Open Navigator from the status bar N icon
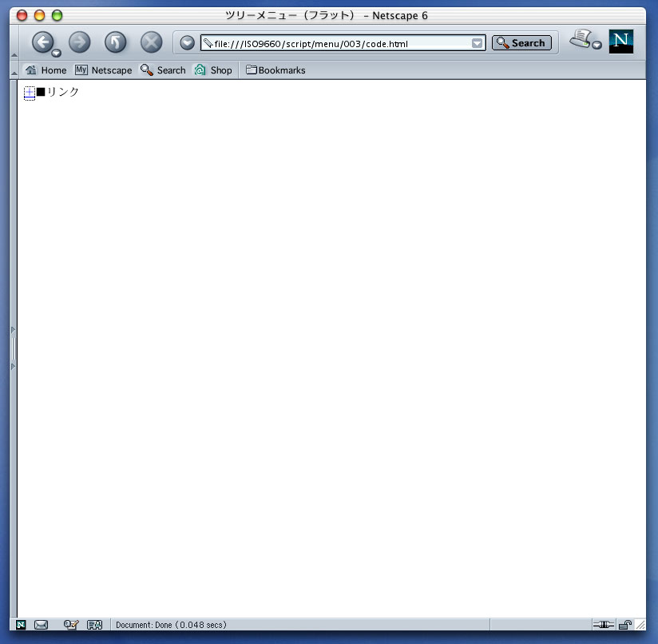Viewport: 658px width, 644px height. 21,625
